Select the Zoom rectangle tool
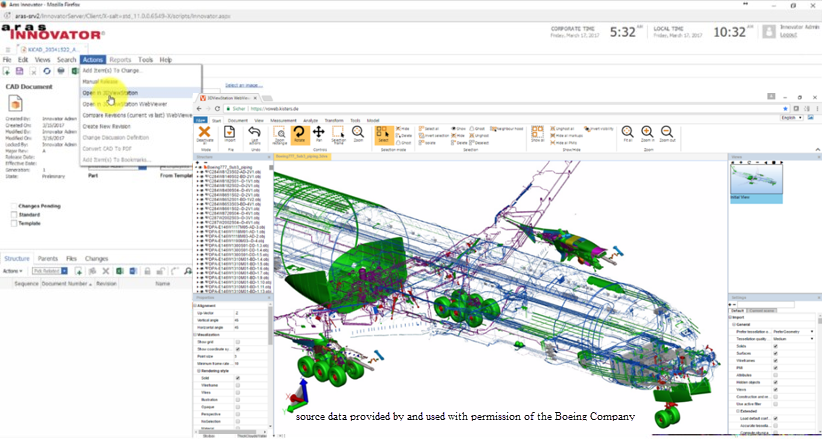The height and width of the screenshot is (439, 822). tap(279, 135)
